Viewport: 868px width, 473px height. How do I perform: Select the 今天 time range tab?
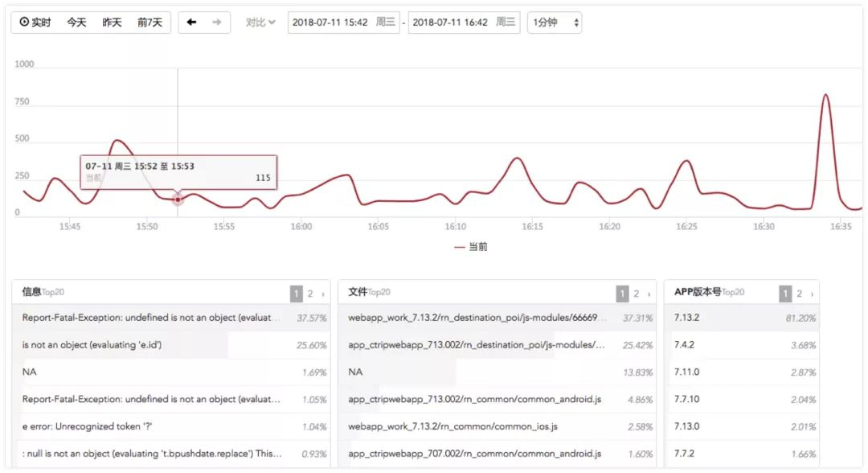click(76, 23)
